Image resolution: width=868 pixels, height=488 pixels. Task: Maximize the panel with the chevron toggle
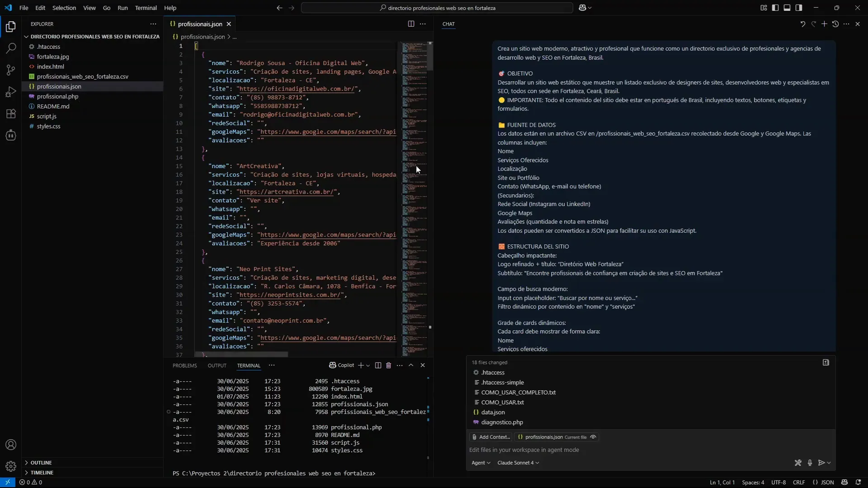point(411,365)
